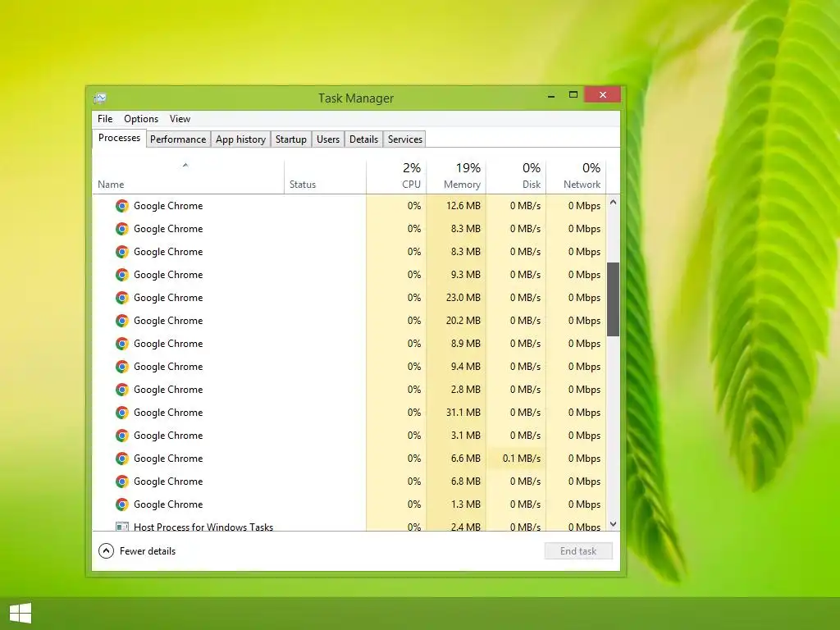Sort by the CPU column header
This screenshot has height=630, width=840.
coord(396,177)
